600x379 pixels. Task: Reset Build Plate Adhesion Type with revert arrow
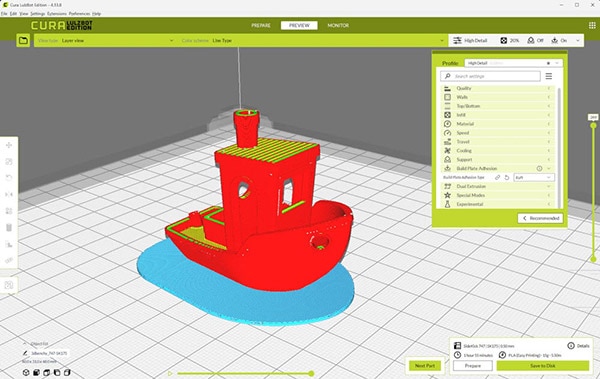point(507,178)
